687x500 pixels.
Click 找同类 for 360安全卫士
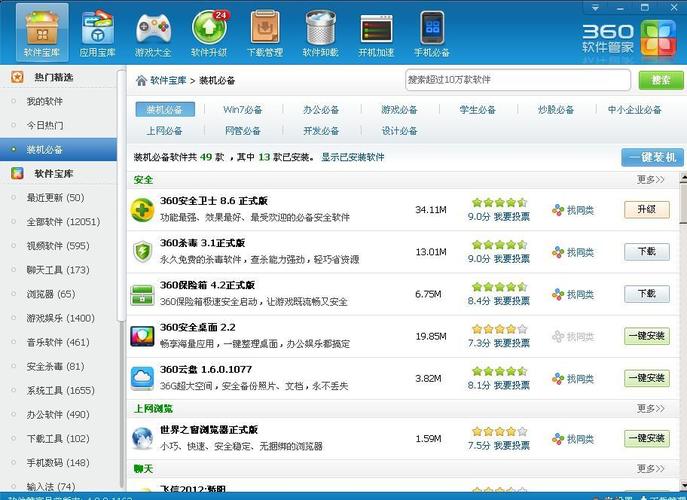click(573, 210)
